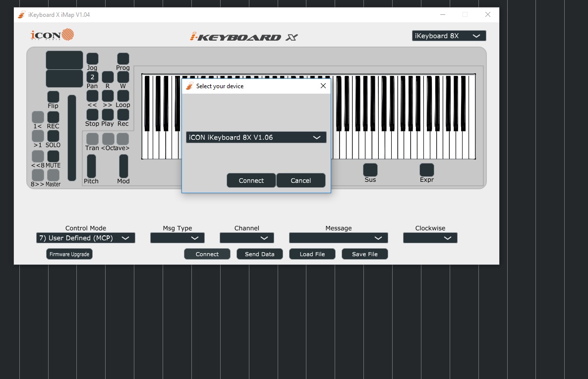This screenshot has height=379, width=588.
Task: Open the device selection dropdown in dialog
Action: [x=256, y=137]
